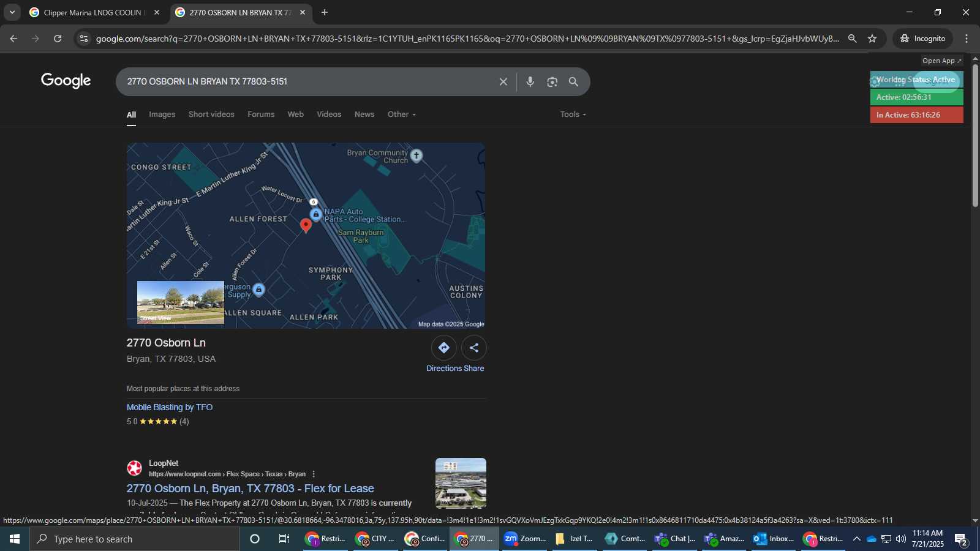Open Google Lens image search
Image resolution: width=980 pixels, height=551 pixels.
pos(552,81)
